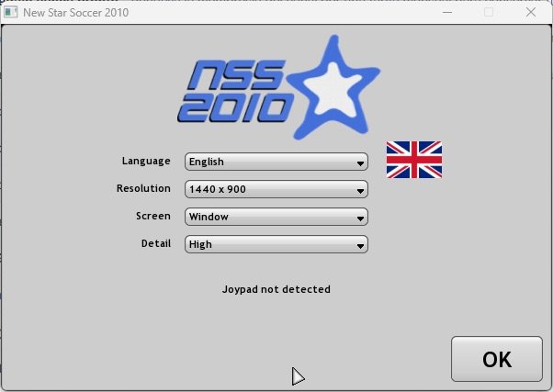The height and width of the screenshot is (392, 553).
Task: Click the 'Joypad not detected' status text
Action: coord(276,289)
